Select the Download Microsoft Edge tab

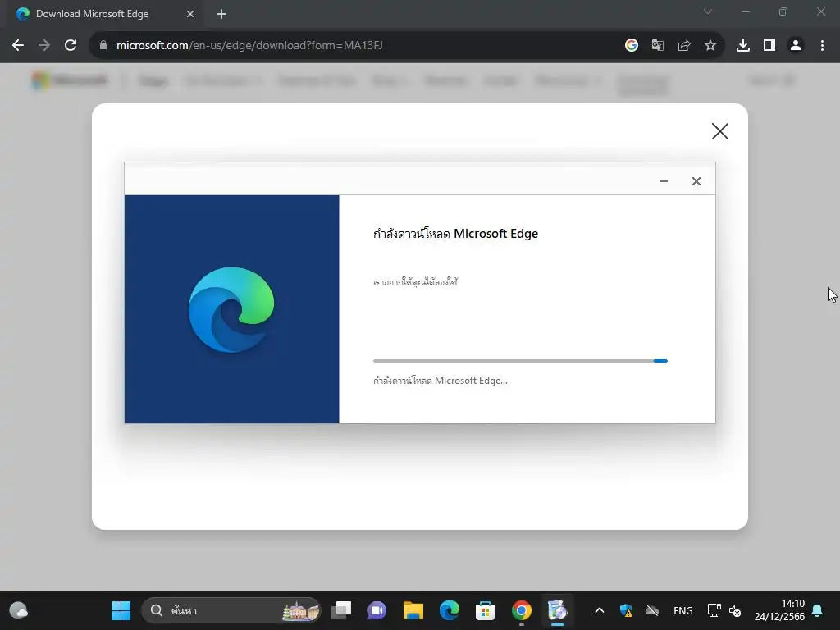click(x=104, y=14)
